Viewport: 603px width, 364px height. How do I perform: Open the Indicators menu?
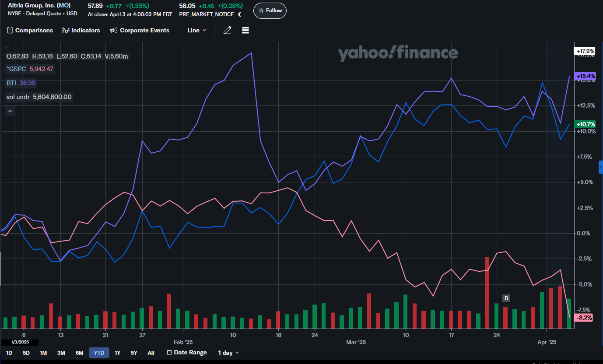pos(81,30)
